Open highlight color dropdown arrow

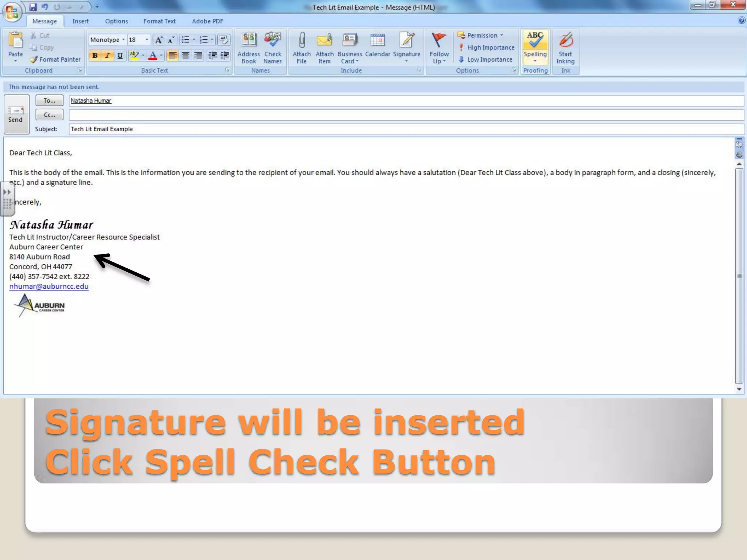143,55
